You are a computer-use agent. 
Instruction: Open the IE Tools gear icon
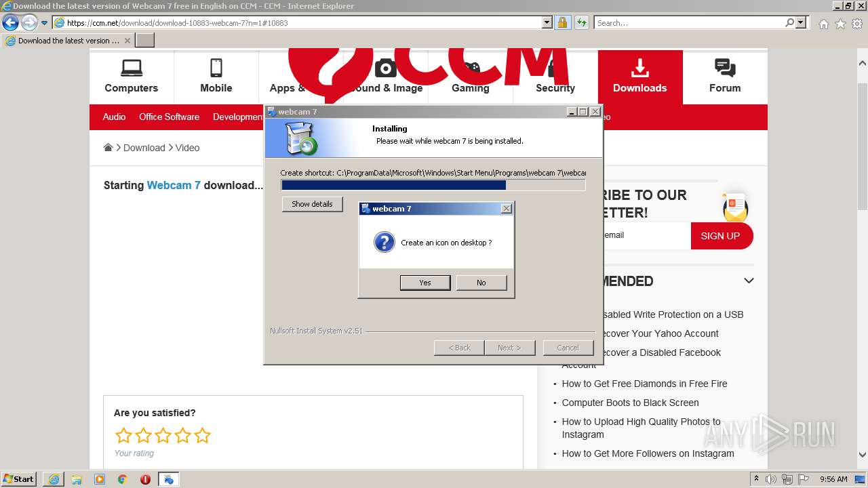tap(857, 24)
